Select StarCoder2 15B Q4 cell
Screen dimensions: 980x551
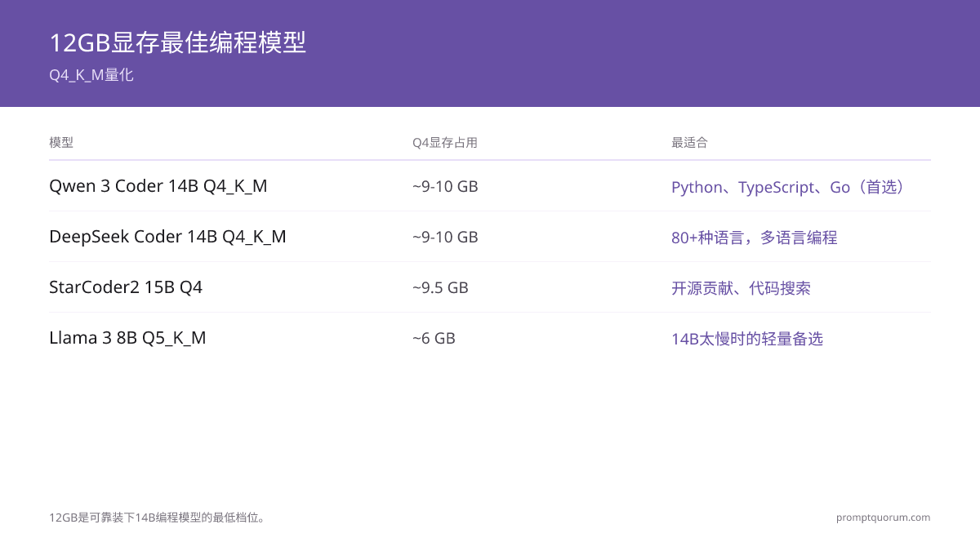(x=126, y=287)
